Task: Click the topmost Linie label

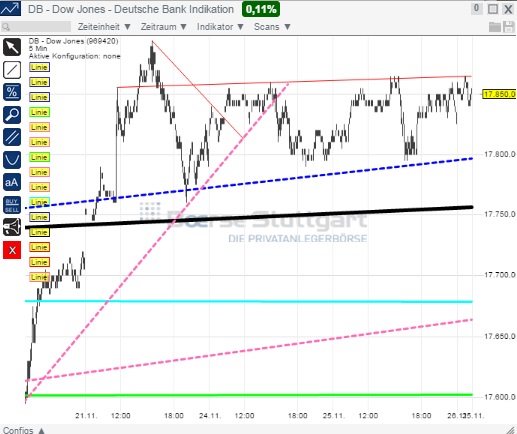Action: coord(39,67)
